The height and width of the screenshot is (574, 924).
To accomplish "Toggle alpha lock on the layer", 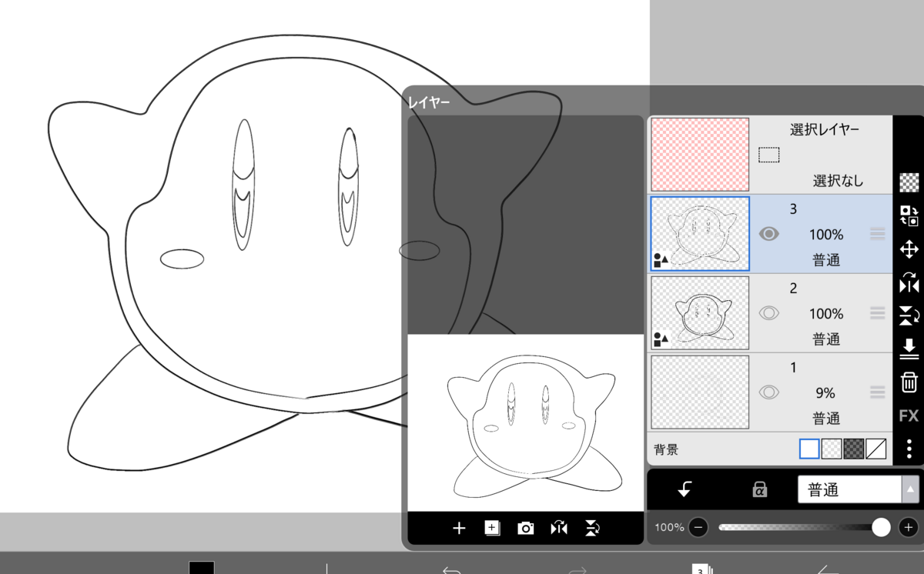I will coord(759,489).
